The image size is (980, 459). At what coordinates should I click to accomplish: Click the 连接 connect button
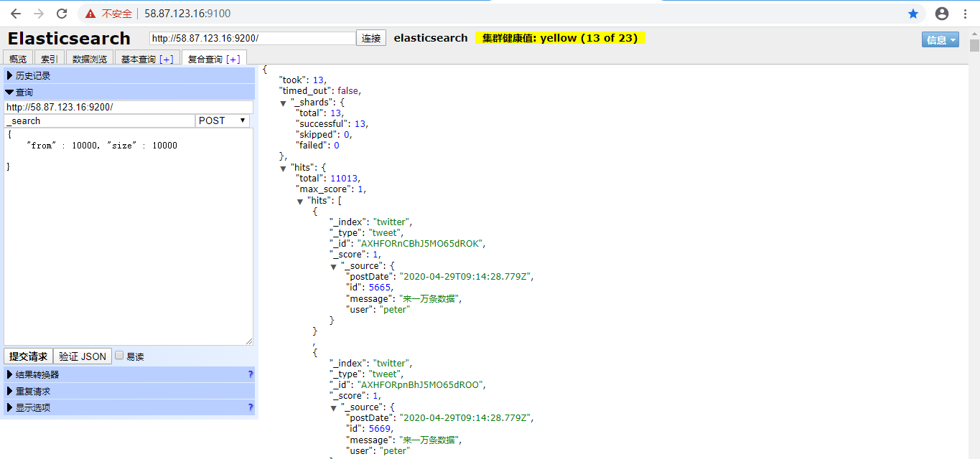pyautogui.click(x=371, y=38)
